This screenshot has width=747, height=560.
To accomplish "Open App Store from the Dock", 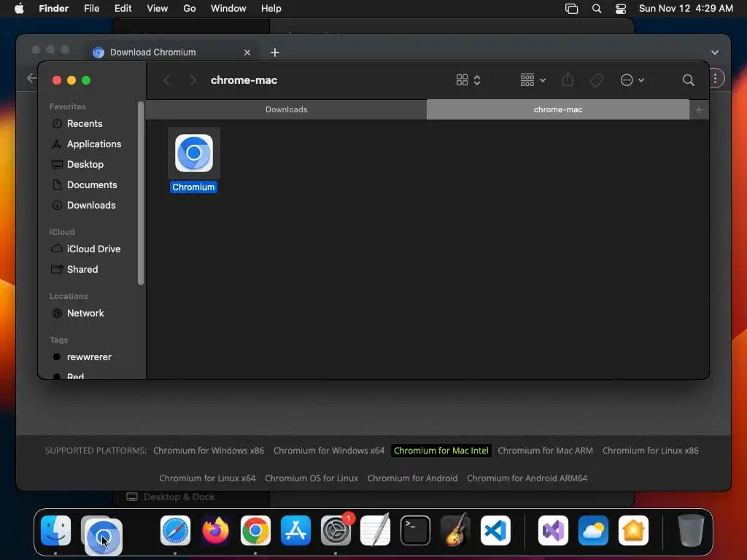I will 295,531.
